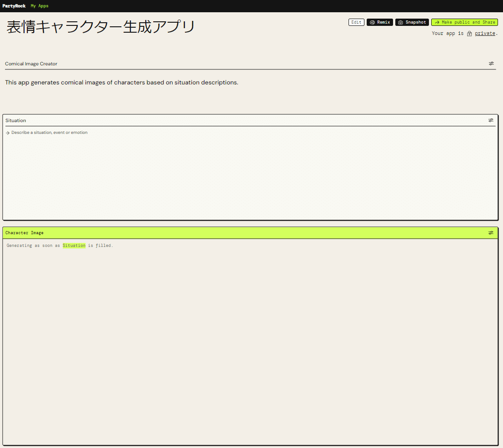Take a Snapshot of the app
This screenshot has height=448, width=503.
point(412,22)
